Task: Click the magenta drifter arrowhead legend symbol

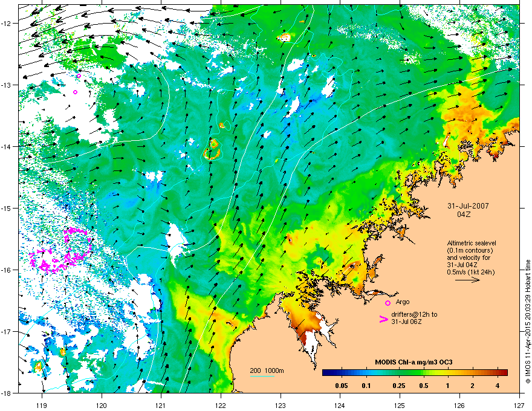Action: pos(384,319)
